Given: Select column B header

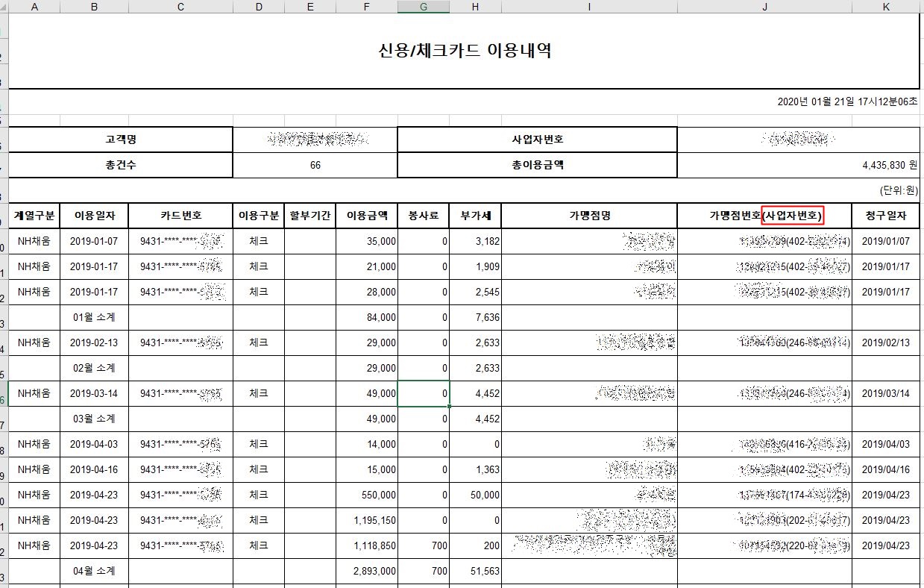Looking at the screenshot, I should point(94,7).
